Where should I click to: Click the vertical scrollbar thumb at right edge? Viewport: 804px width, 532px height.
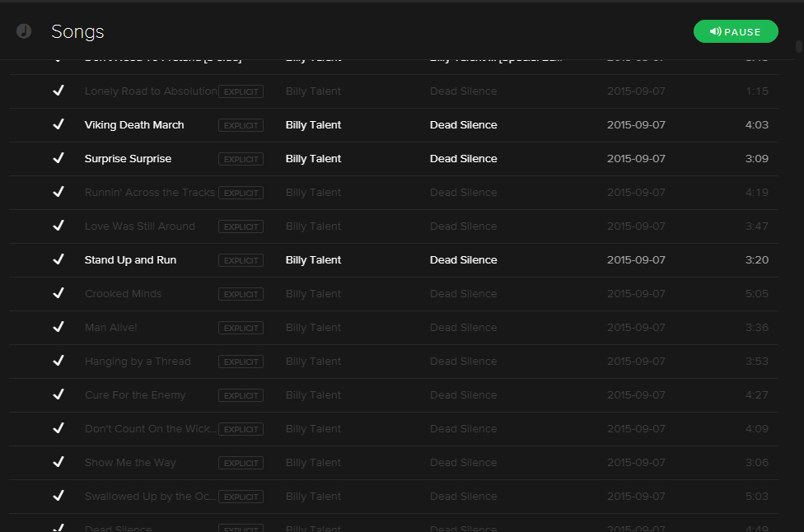coord(799,46)
